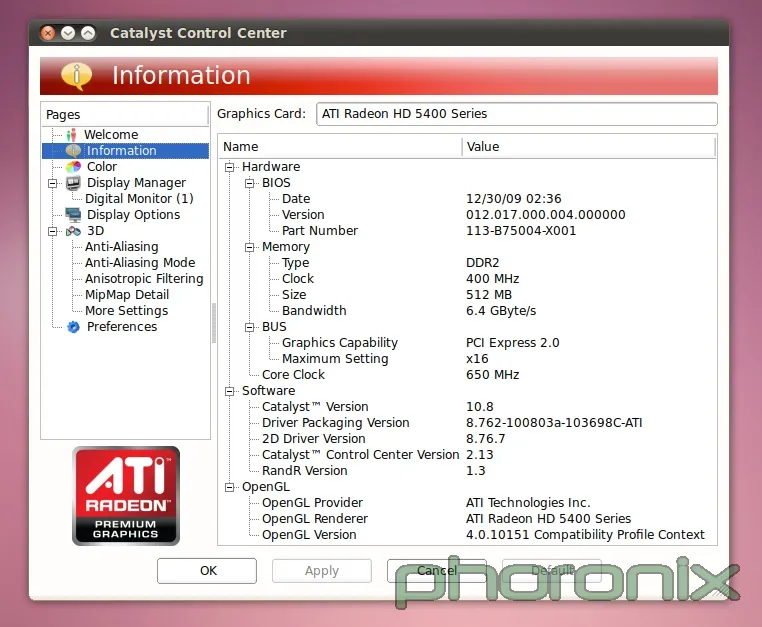
Task: Open the Anti-Aliasing Mode page
Action: pyautogui.click(x=140, y=263)
